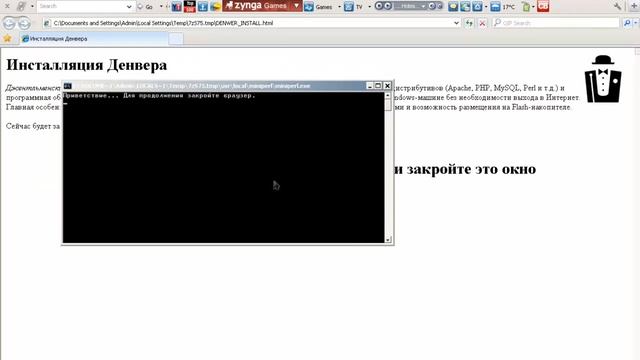Click the blue triangle toolbar icon
The image size is (640, 360).
pos(477,7)
